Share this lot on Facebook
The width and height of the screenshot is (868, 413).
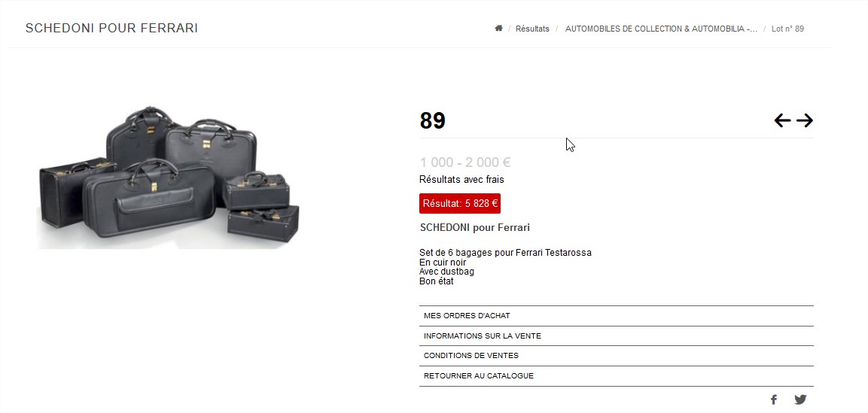774,399
